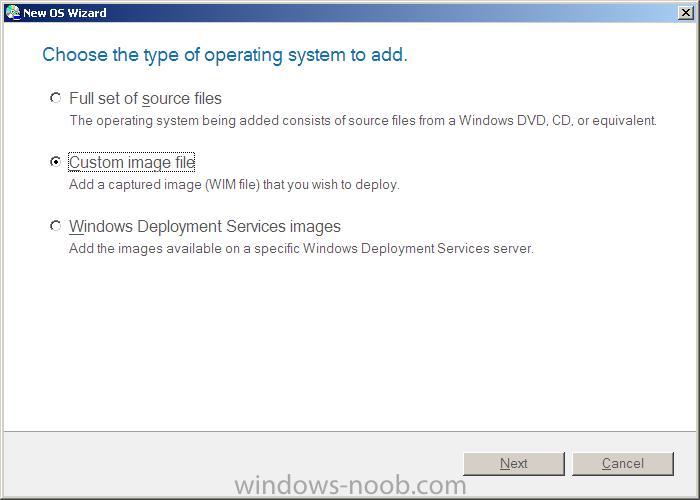Close the wizard with the X button
Screen dimensions: 700x500
686,12
